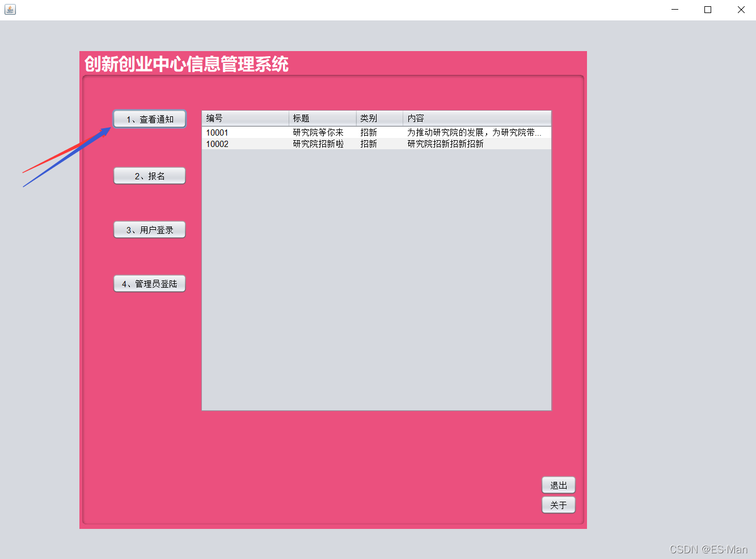Select the '招新' cell in row 10002
This screenshot has height=559, width=756.
(380, 144)
